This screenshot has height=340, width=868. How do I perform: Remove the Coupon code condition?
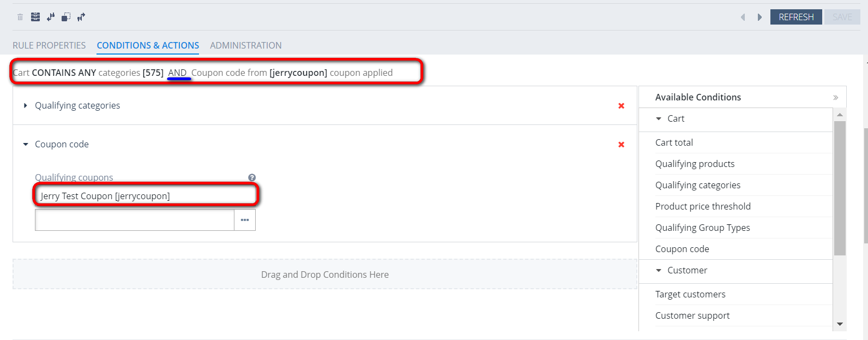pyautogui.click(x=621, y=145)
